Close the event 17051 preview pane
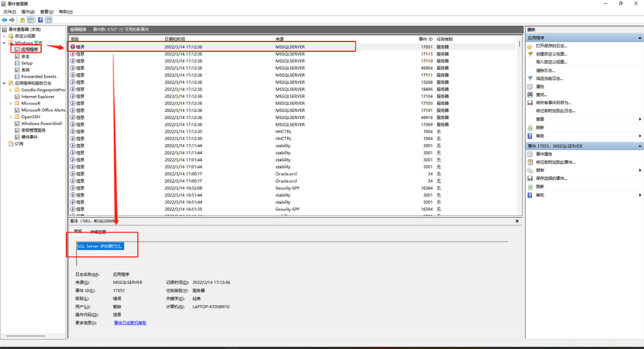 pos(517,221)
